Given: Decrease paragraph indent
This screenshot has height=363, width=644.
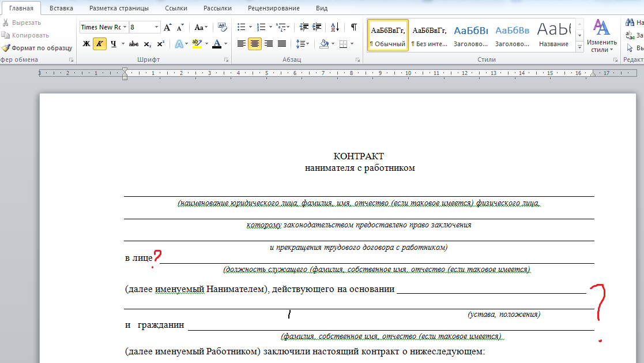Looking at the screenshot, I should click(303, 27).
